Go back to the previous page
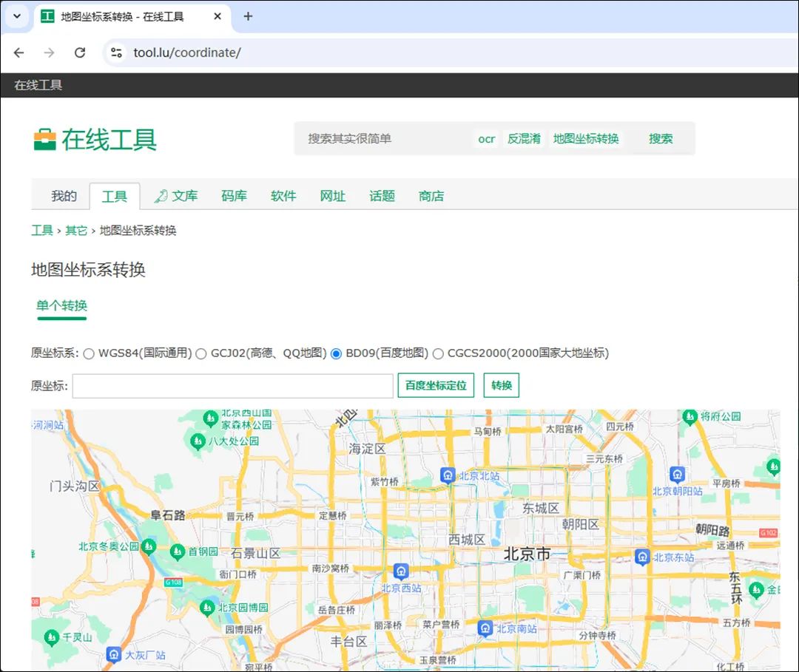Image resolution: width=799 pixels, height=672 pixels. [x=18, y=52]
